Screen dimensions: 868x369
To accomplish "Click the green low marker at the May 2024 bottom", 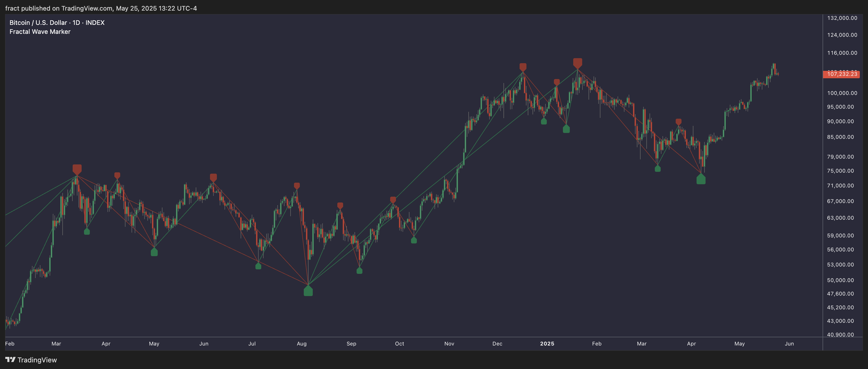I will (x=154, y=252).
